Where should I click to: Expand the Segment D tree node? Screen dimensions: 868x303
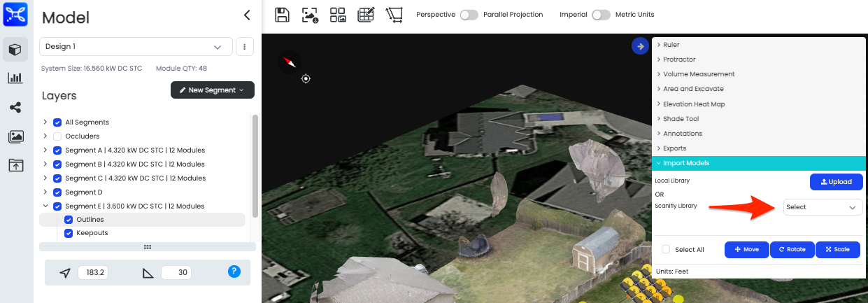click(45, 192)
